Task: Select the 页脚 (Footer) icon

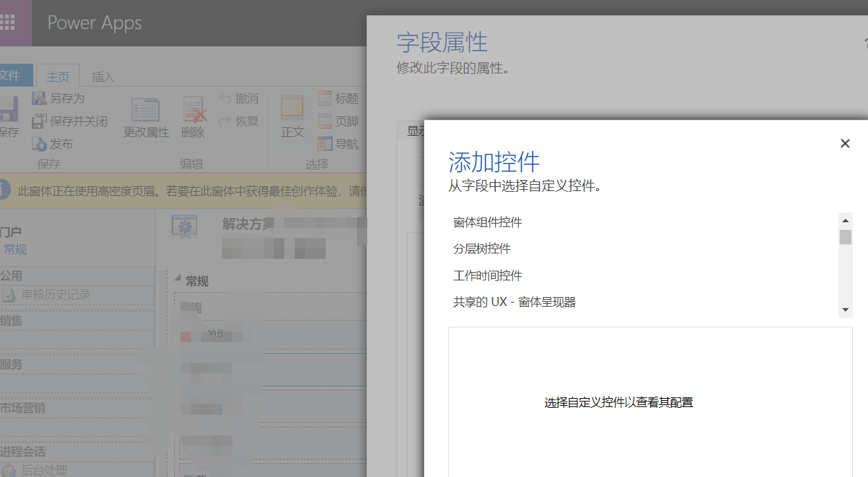Action: 338,120
